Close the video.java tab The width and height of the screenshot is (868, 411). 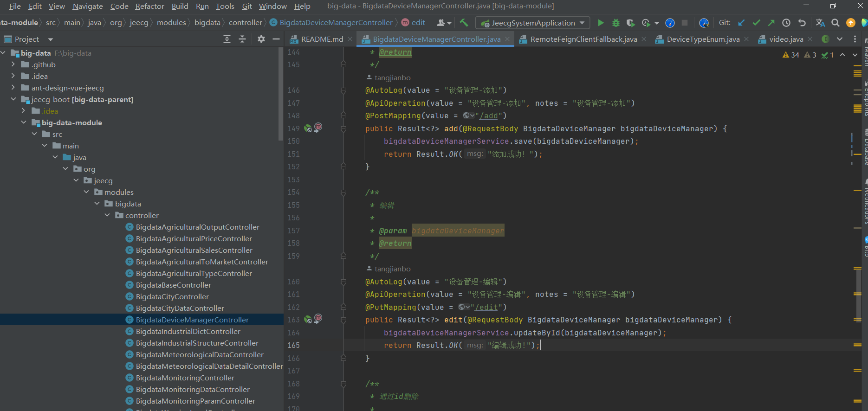[x=810, y=39]
